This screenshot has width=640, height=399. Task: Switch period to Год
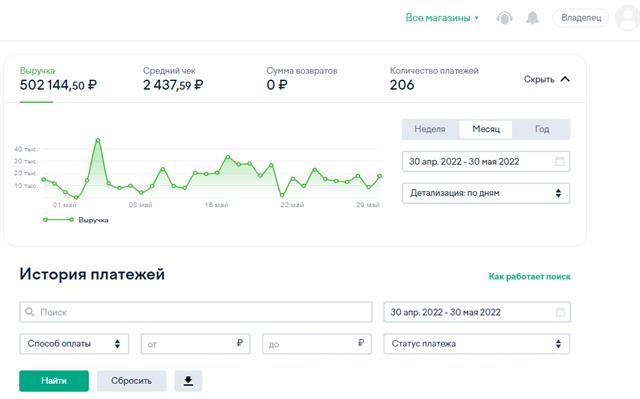[542, 129]
